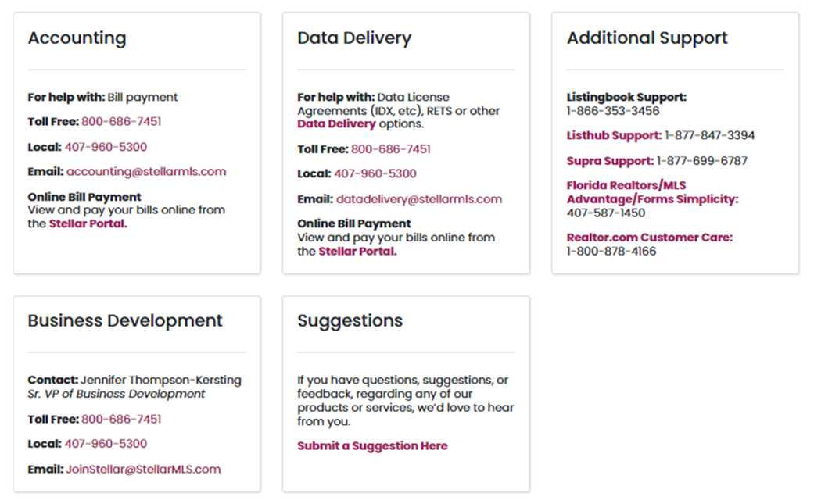Click the Suggestions card heading

[x=350, y=321]
